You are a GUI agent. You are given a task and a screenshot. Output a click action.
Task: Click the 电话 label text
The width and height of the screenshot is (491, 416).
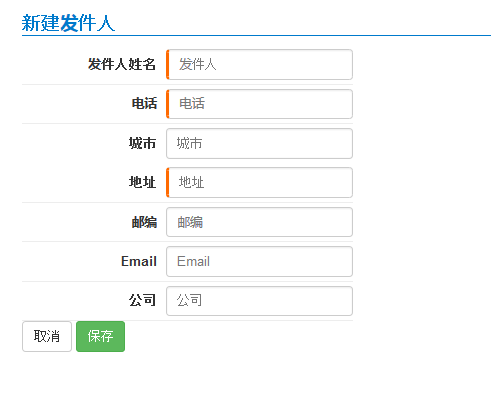[144, 104]
